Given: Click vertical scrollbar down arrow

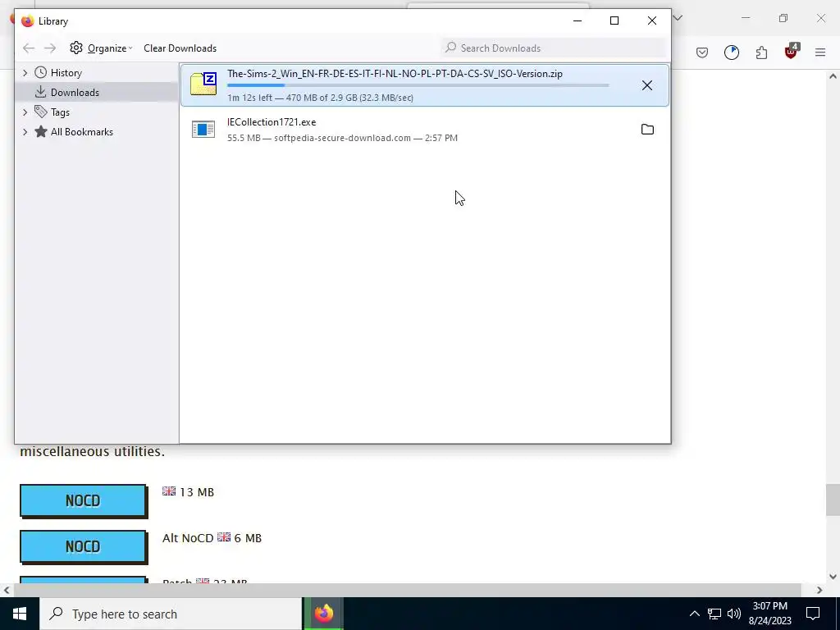Looking at the screenshot, I should [833, 577].
